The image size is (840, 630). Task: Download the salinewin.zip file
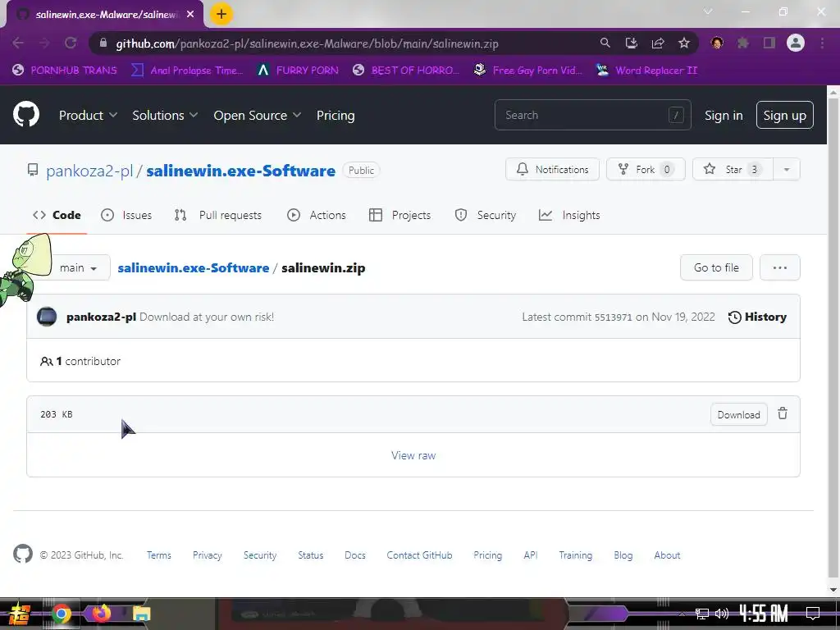pyautogui.click(x=739, y=414)
